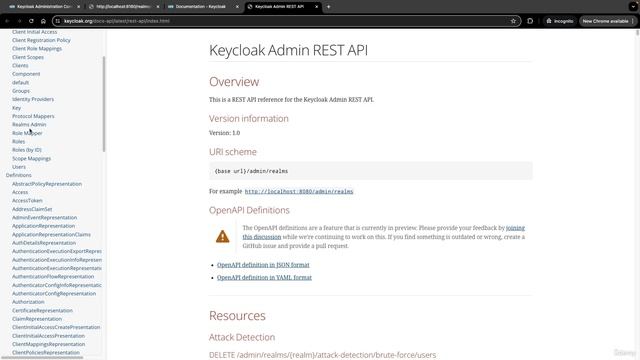Open AuthDetailsRepresentation definition
Screen dimensions: 640x360
click(x=44, y=243)
